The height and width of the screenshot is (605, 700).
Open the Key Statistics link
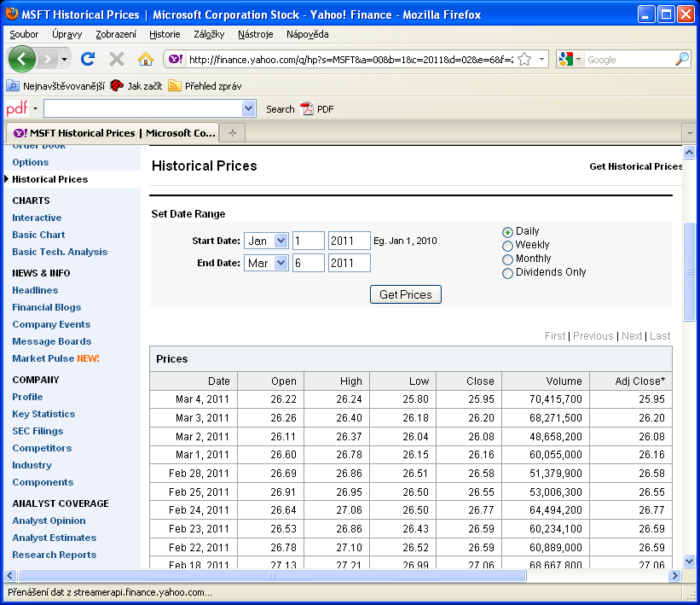[43, 414]
